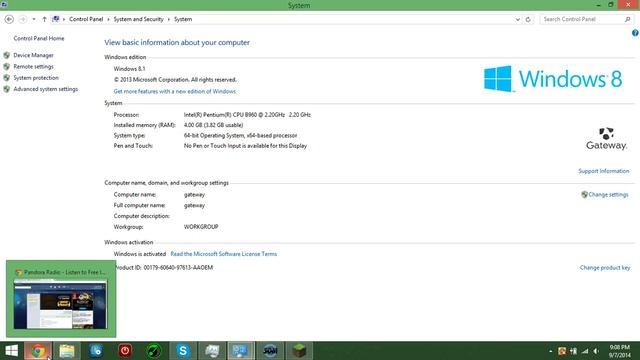Open help with the blue question icon
The height and width of the screenshot is (360, 640).
(635, 33)
